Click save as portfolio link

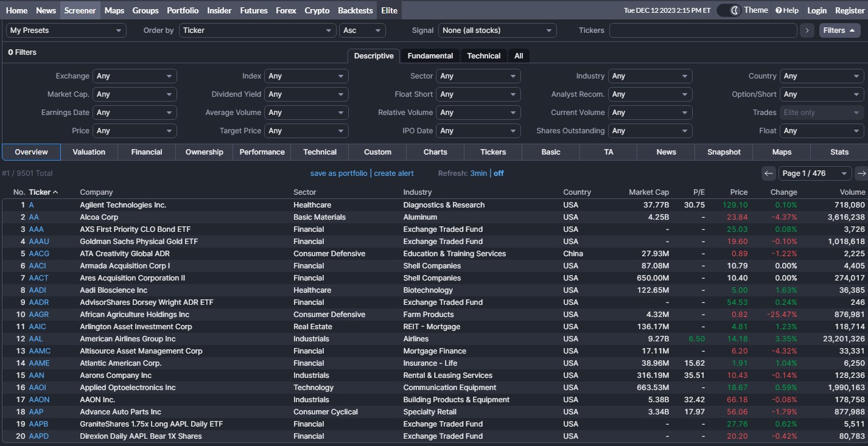click(x=338, y=173)
